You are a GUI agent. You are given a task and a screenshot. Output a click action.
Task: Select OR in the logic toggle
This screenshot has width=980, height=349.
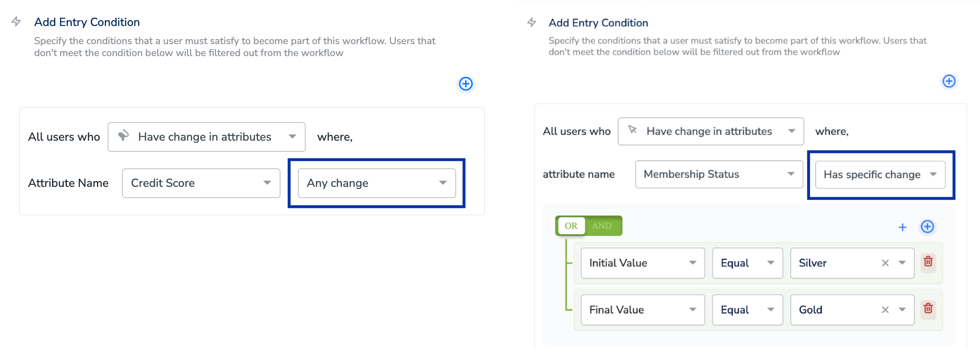pyautogui.click(x=571, y=226)
